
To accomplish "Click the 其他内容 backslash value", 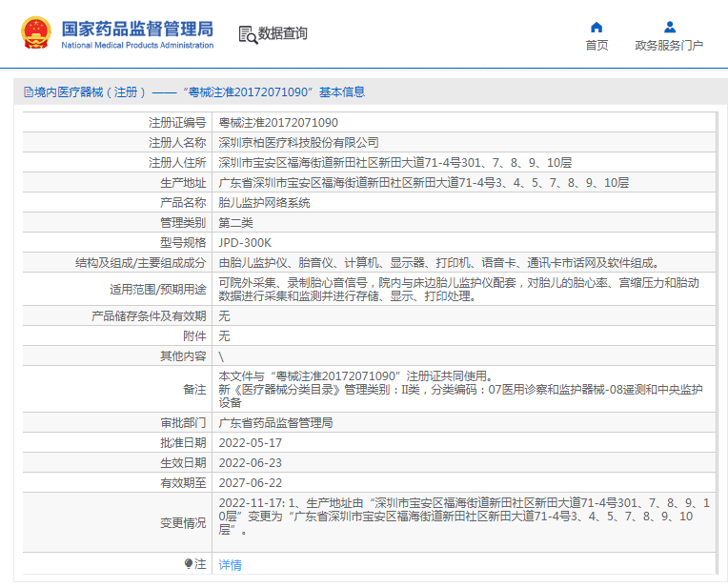I will coord(221,356).
